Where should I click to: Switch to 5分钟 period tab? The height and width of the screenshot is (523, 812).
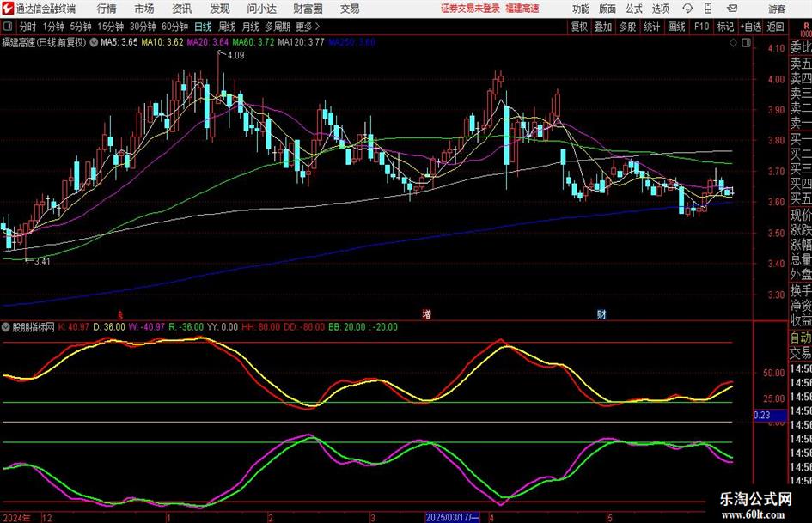pyautogui.click(x=81, y=27)
